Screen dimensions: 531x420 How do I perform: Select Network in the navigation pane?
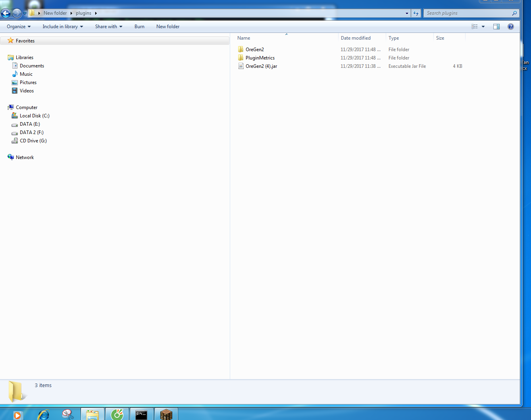tap(25, 157)
